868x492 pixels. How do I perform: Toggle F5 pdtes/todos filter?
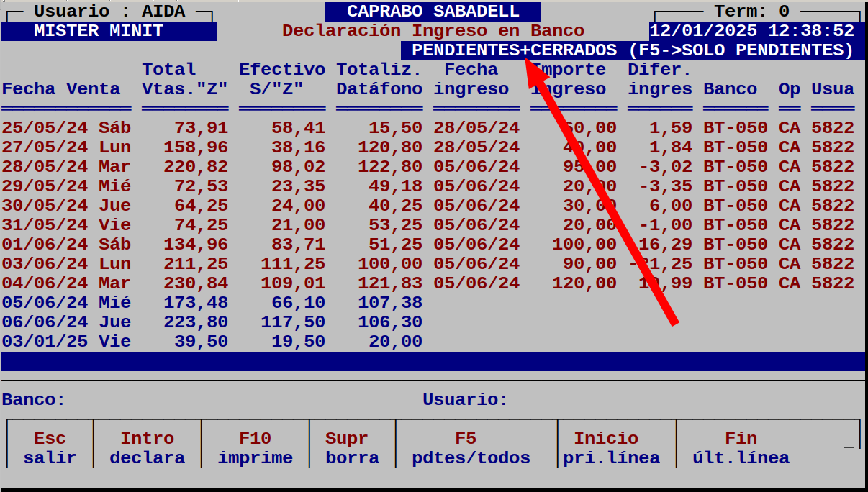(x=471, y=447)
